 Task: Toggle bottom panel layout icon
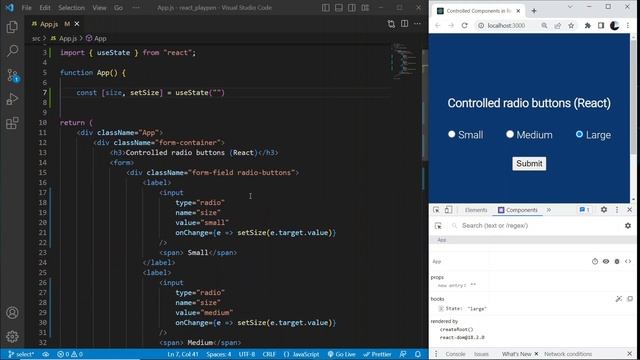339,8
